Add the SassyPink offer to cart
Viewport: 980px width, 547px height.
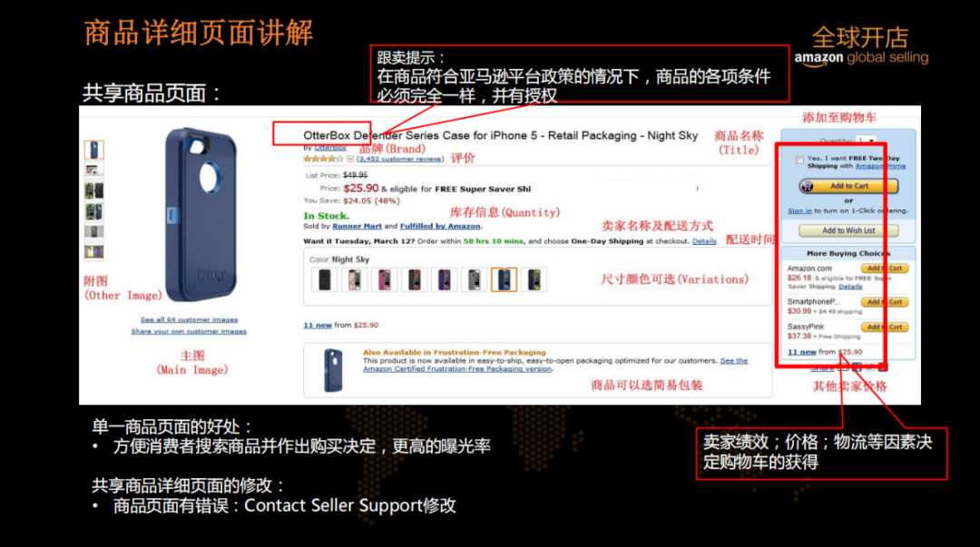tap(885, 327)
